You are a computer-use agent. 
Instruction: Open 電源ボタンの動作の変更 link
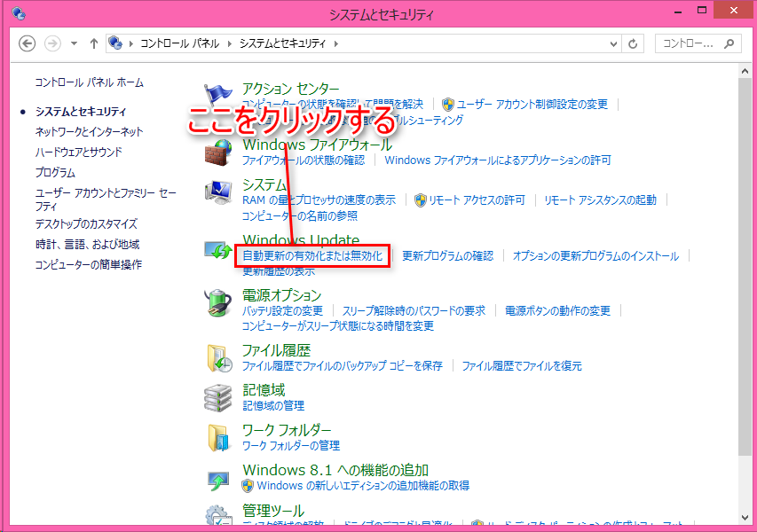(557, 310)
